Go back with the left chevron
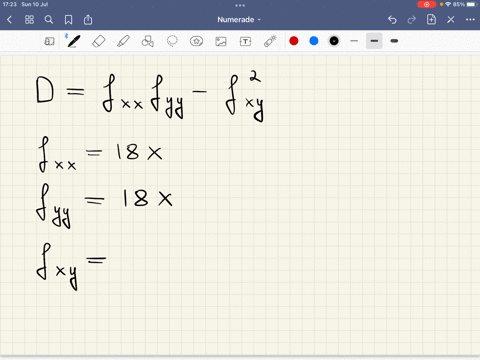 tap(9, 20)
